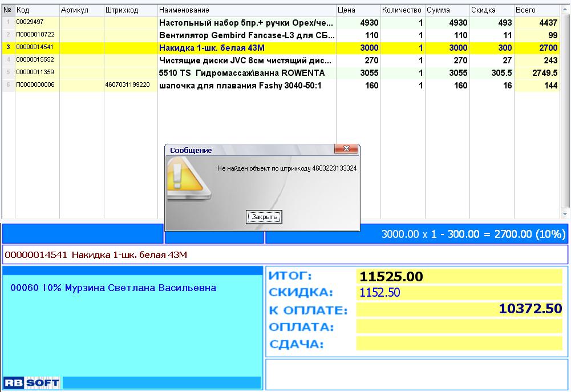The width and height of the screenshot is (571, 392).
Task: Select the Чистящие диски JVC row
Action: tap(246, 60)
